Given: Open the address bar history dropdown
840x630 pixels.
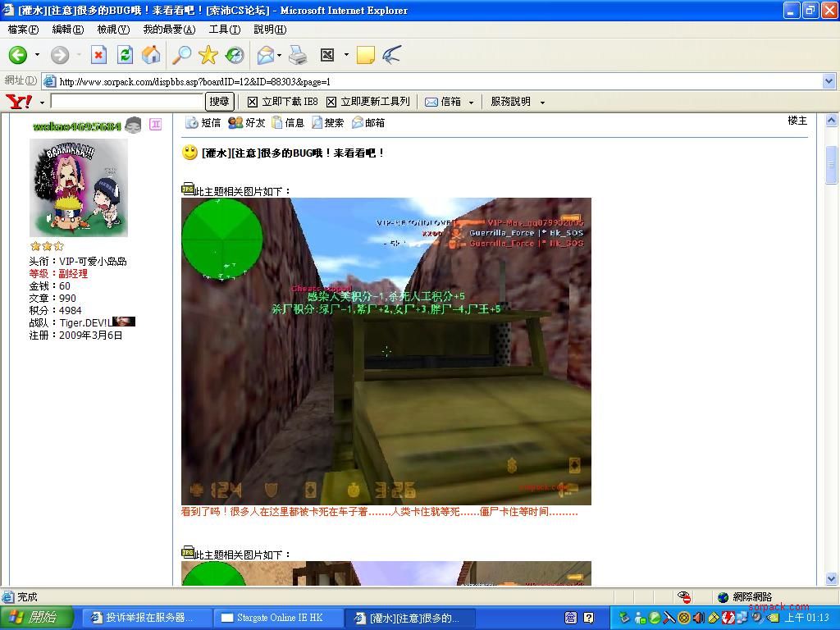Looking at the screenshot, I should point(828,81).
